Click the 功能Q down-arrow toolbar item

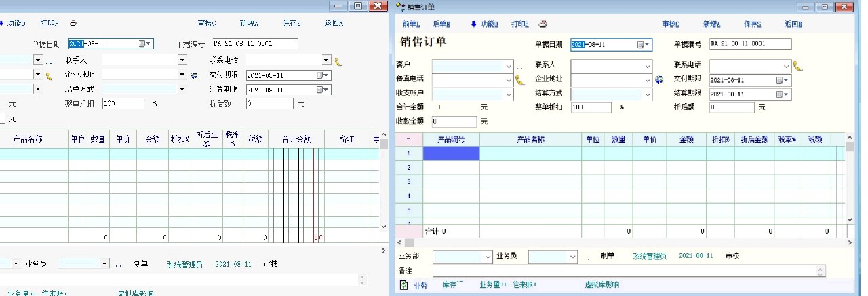click(484, 24)
